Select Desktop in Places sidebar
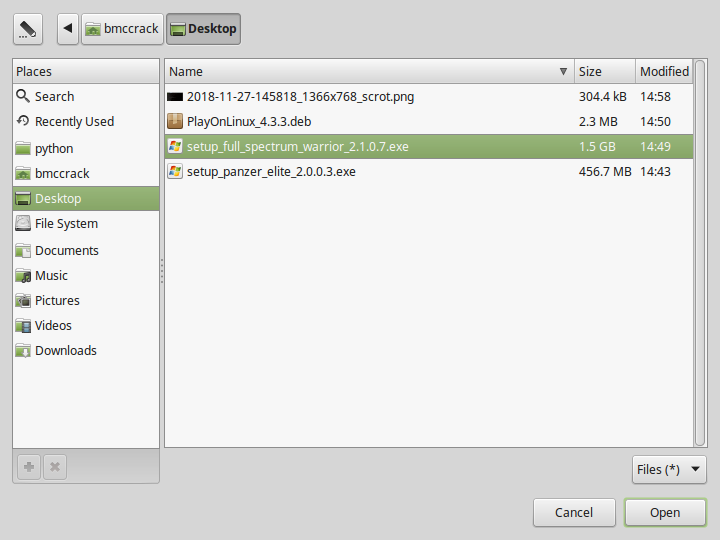This screenshot has height=540, width=720. (x=86, y=198)
